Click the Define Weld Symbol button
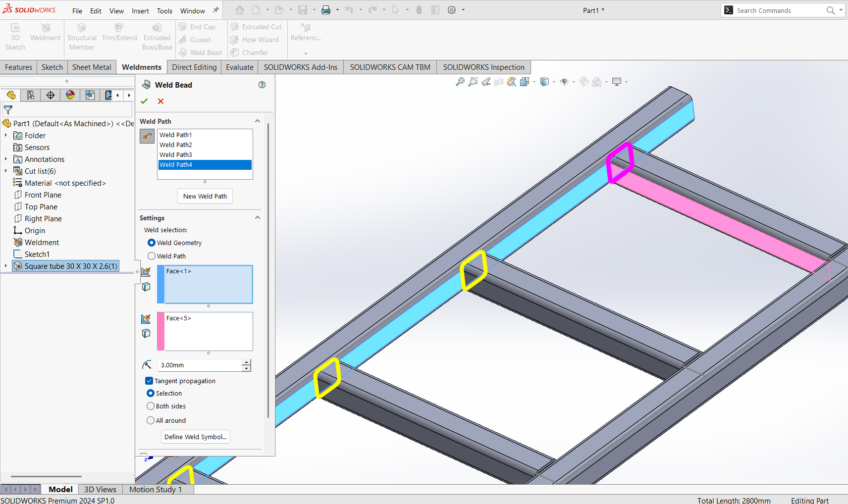Viewport: 848px width, 504px height. pyautogui.click(x=196, y=437)
